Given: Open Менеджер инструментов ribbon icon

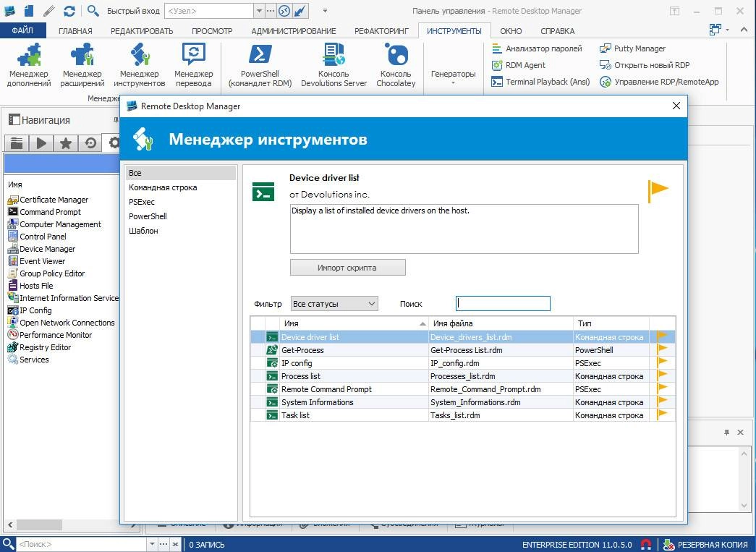Looking at the screenshot, I should [x=140, y=65].
